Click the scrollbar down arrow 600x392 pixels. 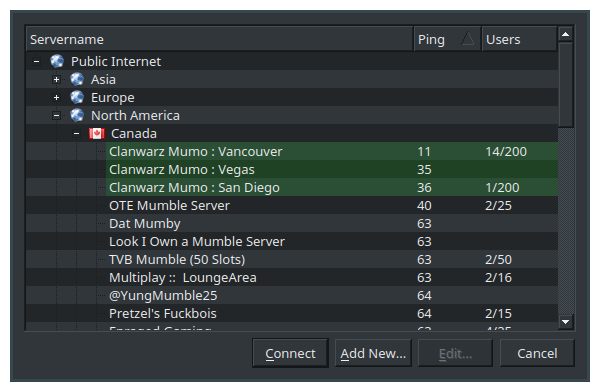click(565, 322)
